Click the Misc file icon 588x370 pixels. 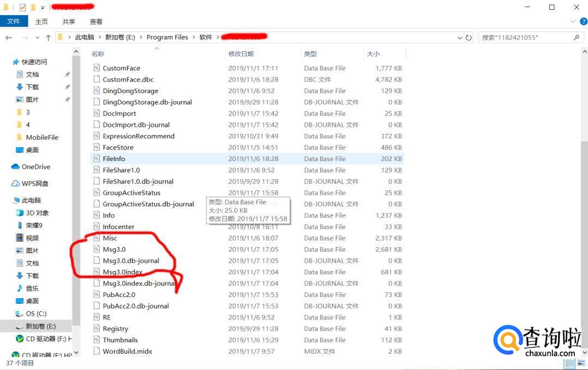coord(96,238)
